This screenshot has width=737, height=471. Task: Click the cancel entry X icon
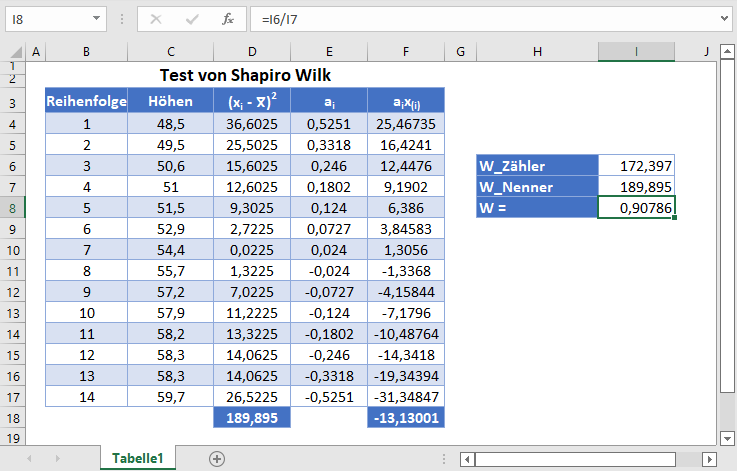coord(156,19)
